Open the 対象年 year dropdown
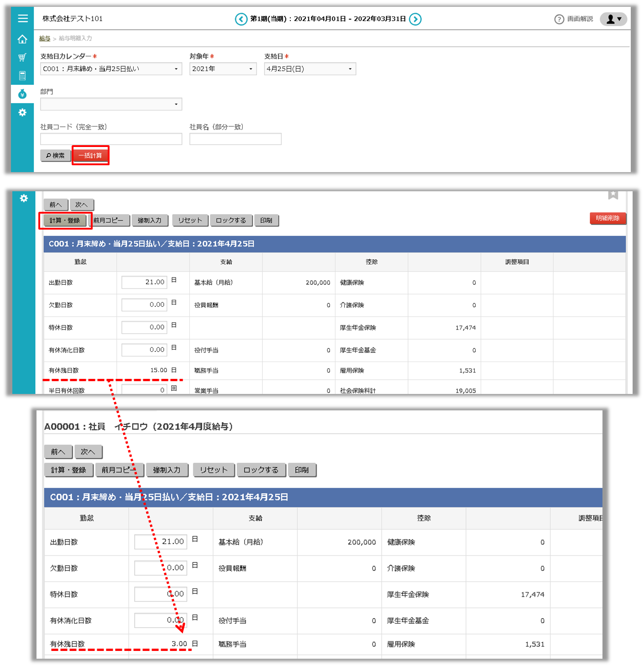Viewport: 644px width, 666px height. (x=223, y=69)
